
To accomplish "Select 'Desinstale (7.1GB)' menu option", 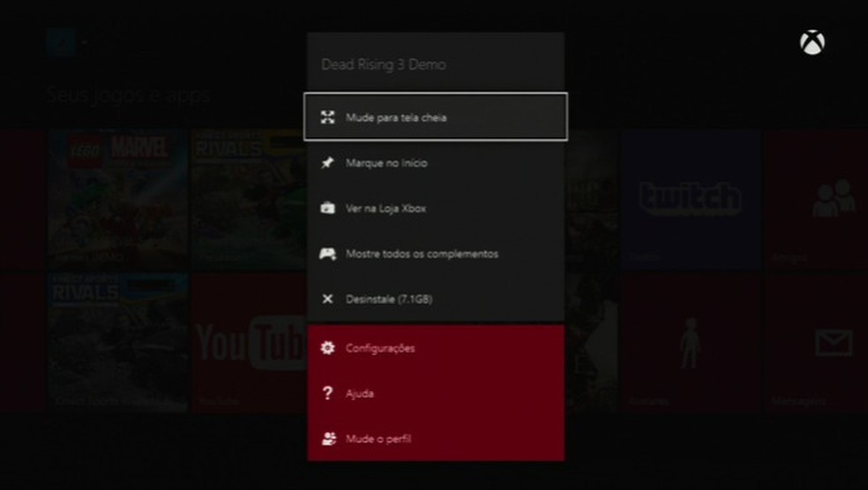I will tap(389, 299).
